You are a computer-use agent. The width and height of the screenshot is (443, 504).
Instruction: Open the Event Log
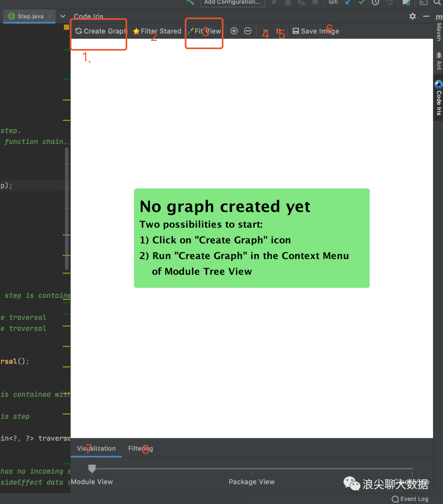(410, 499)
